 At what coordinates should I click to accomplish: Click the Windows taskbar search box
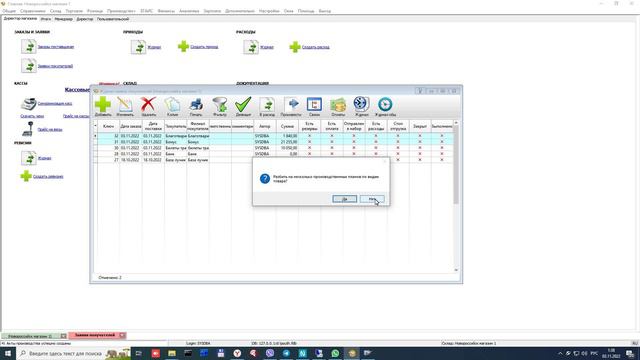pyautogui.click(x=73, y=353)
